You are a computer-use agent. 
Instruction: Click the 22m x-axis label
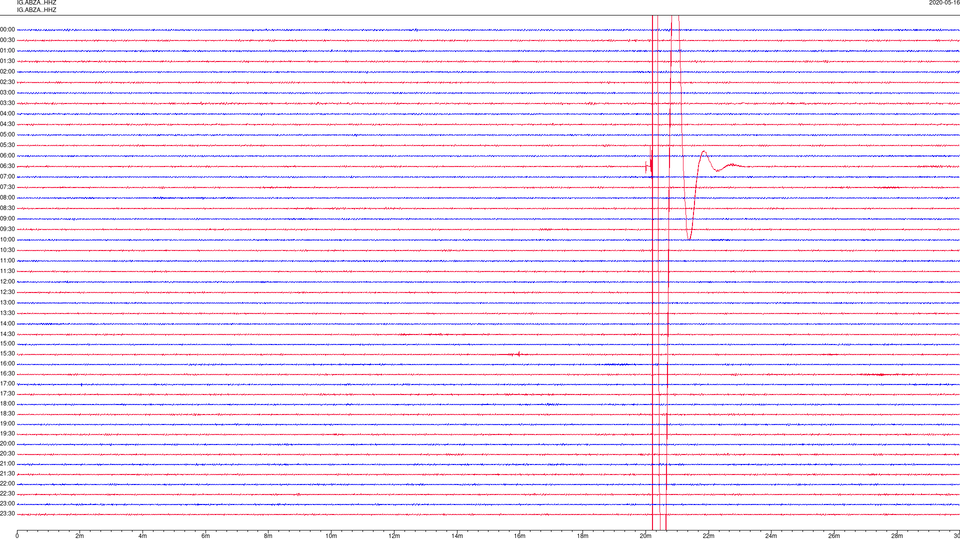[x=708, y=536]
